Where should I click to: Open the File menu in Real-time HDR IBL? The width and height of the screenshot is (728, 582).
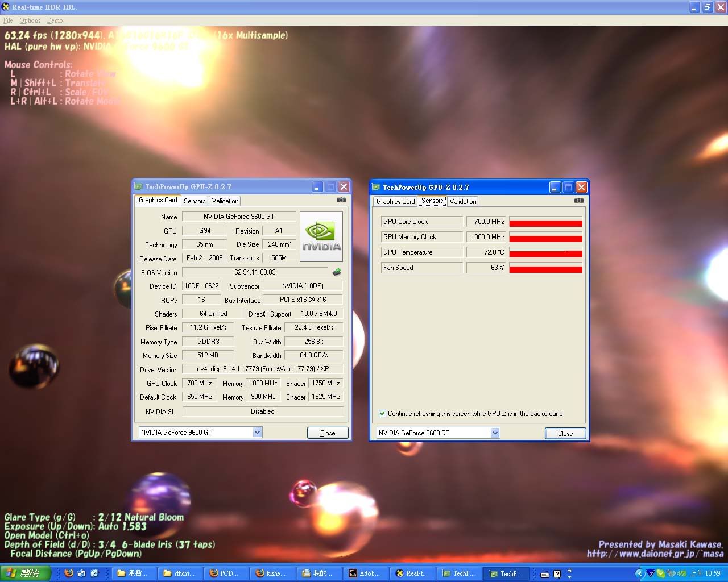coord(8,20)
